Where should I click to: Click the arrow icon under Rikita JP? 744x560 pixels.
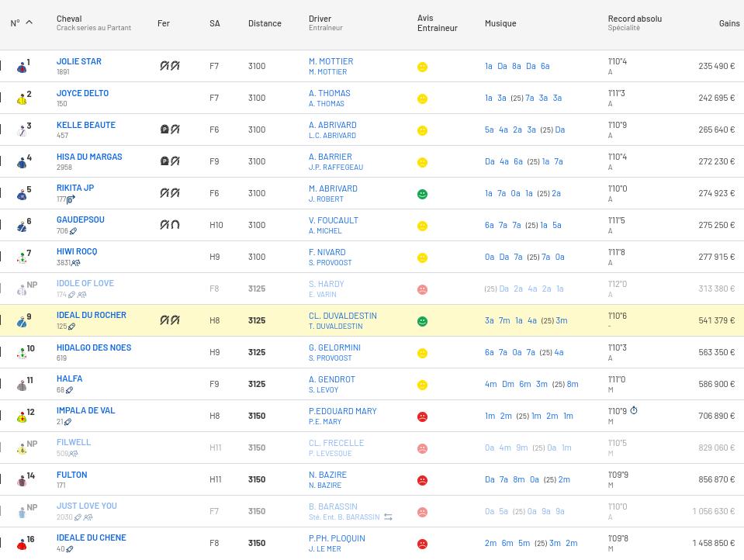[71, 199]
